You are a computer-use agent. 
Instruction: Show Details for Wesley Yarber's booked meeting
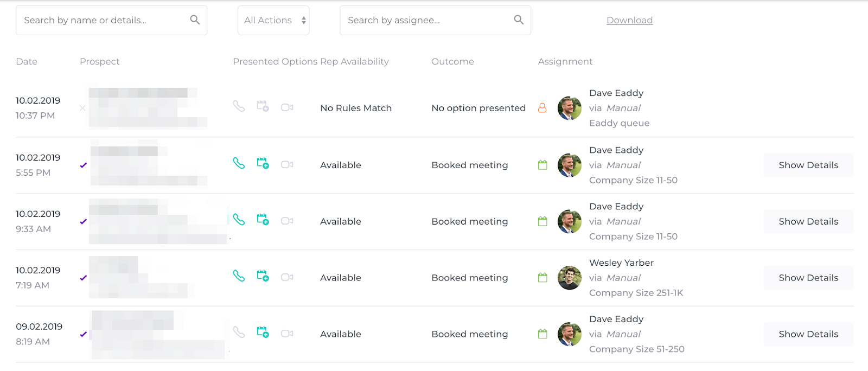coord(808,278)
